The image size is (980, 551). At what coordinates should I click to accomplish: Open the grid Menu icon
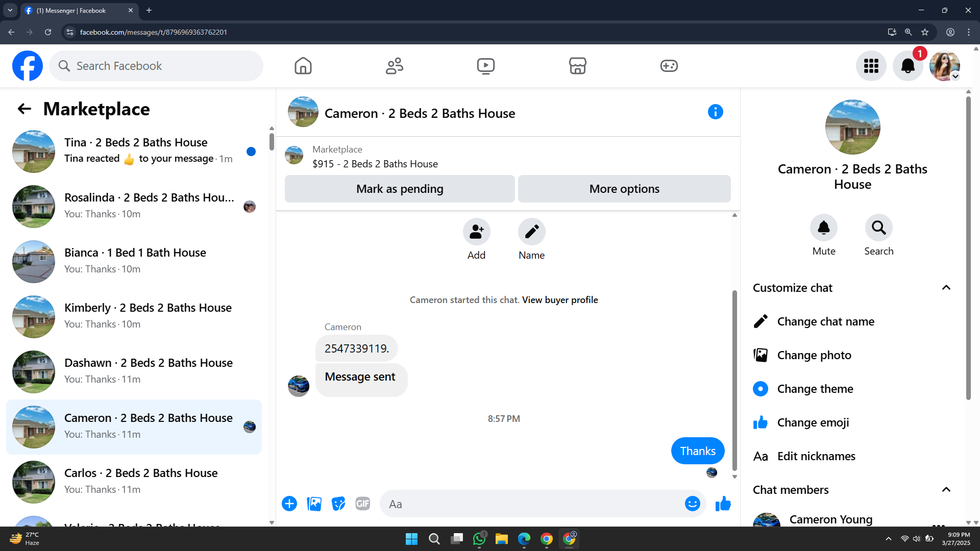click(871, 66)
